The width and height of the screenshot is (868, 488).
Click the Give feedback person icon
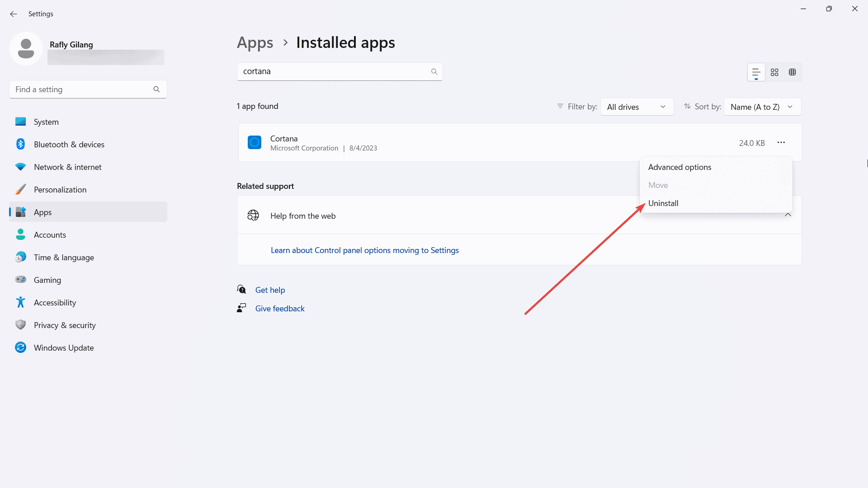tap(241, 308)
